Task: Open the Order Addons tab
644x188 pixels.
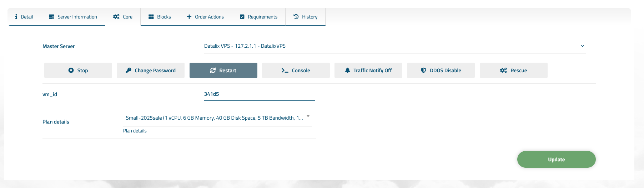Action: 205,17
